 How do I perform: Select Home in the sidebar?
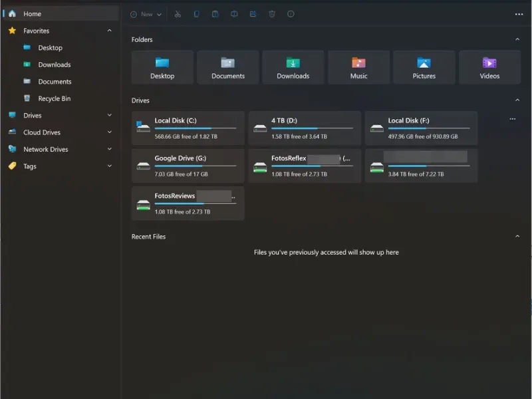coord(32,14)
